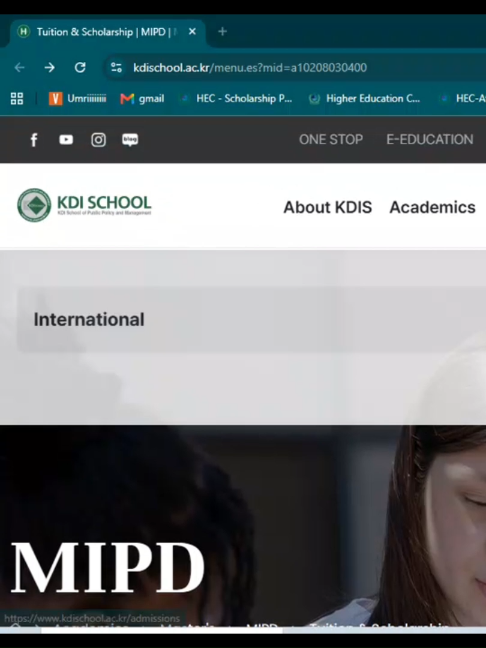Select the International heading
The height and width of the screenshot is (648, 486).
(x=89, y=319)
